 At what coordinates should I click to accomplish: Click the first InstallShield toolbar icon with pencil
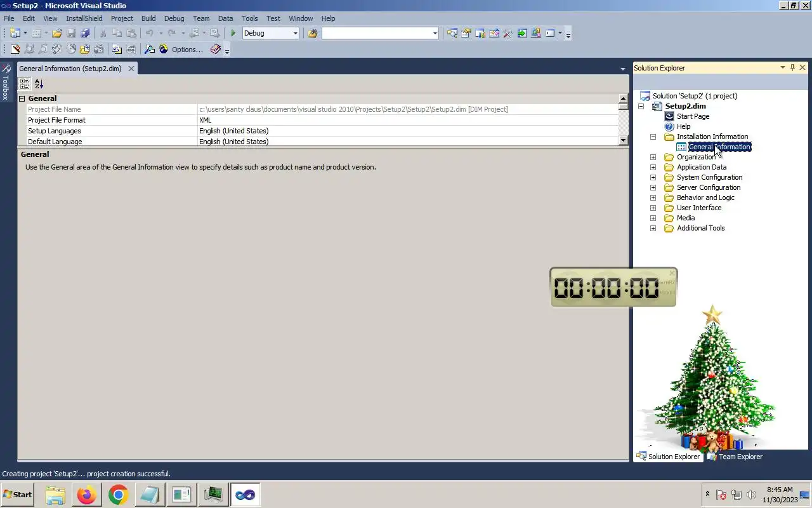15,49
